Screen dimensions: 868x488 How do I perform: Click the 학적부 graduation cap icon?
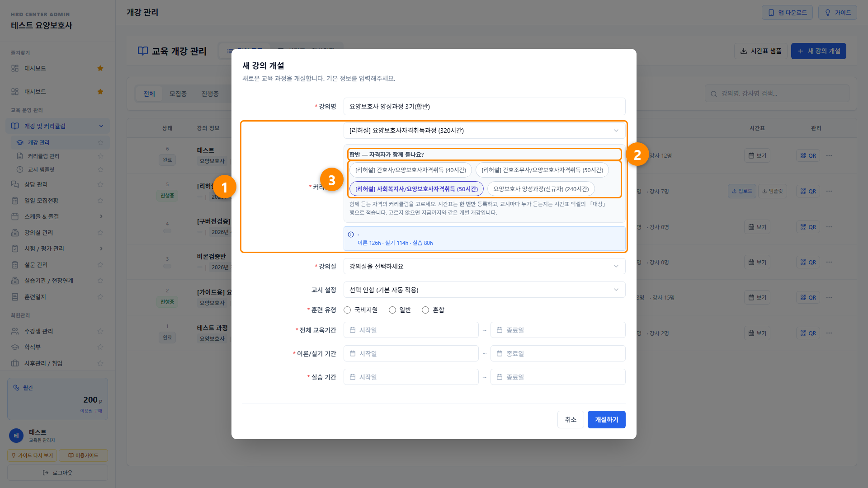[x=15, y=347]
